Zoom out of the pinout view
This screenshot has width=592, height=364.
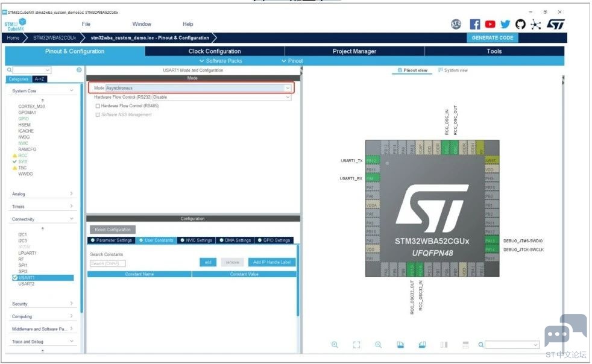pos(379,345)
